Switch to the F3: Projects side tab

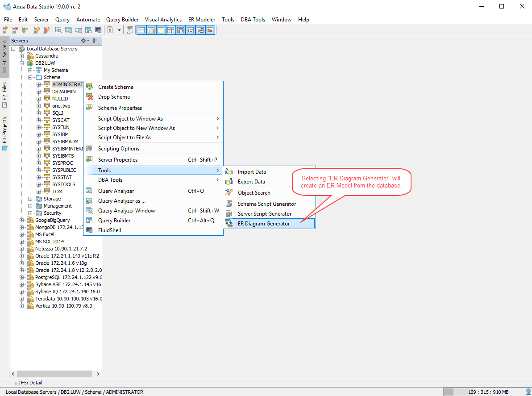tap(4, 133)
